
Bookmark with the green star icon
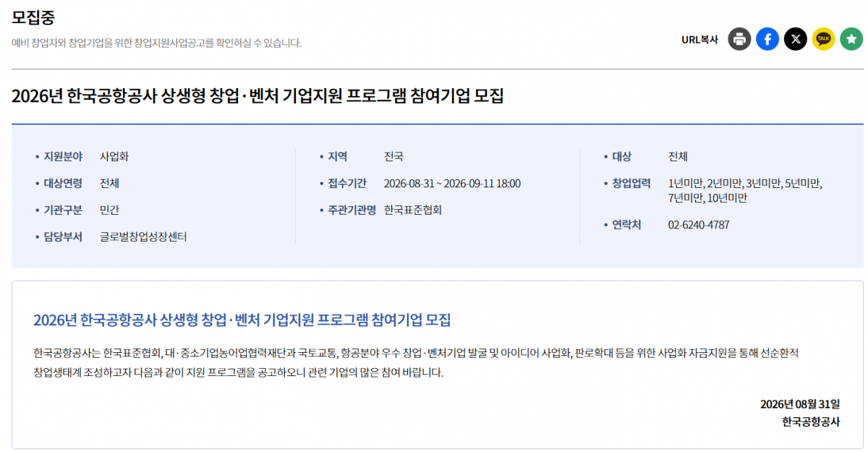(851, 39)
